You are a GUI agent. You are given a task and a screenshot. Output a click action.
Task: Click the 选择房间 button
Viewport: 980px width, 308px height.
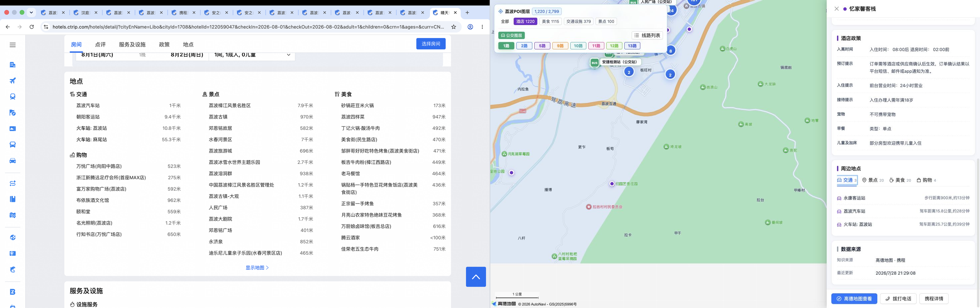point(431,44)
